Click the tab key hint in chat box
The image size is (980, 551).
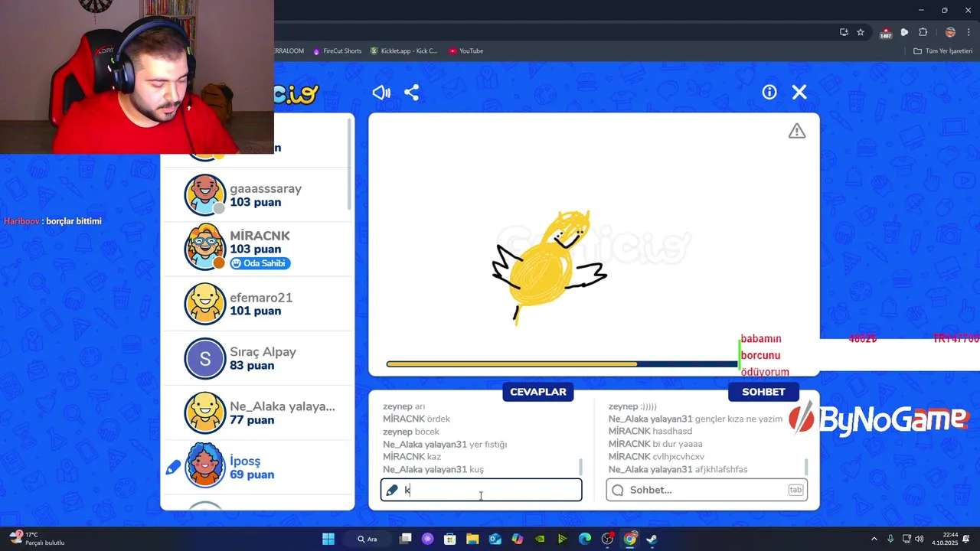[795, 490]
